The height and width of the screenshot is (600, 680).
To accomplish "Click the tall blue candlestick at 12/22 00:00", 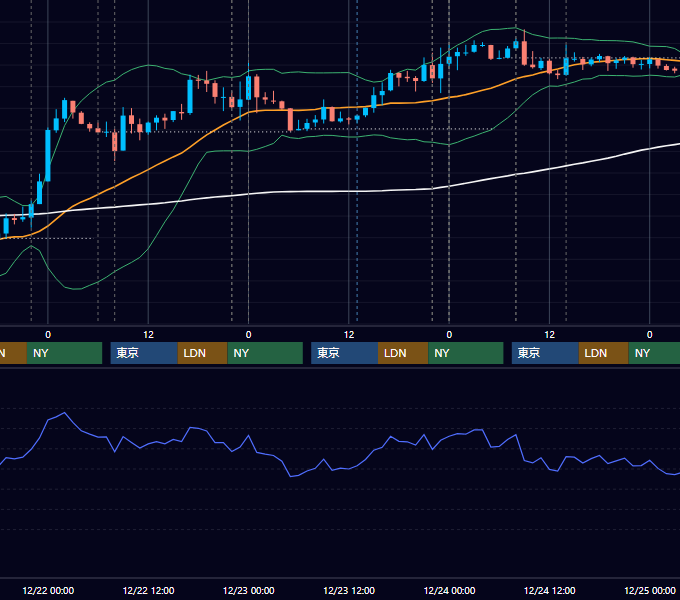I will click(x=48, y=155).
